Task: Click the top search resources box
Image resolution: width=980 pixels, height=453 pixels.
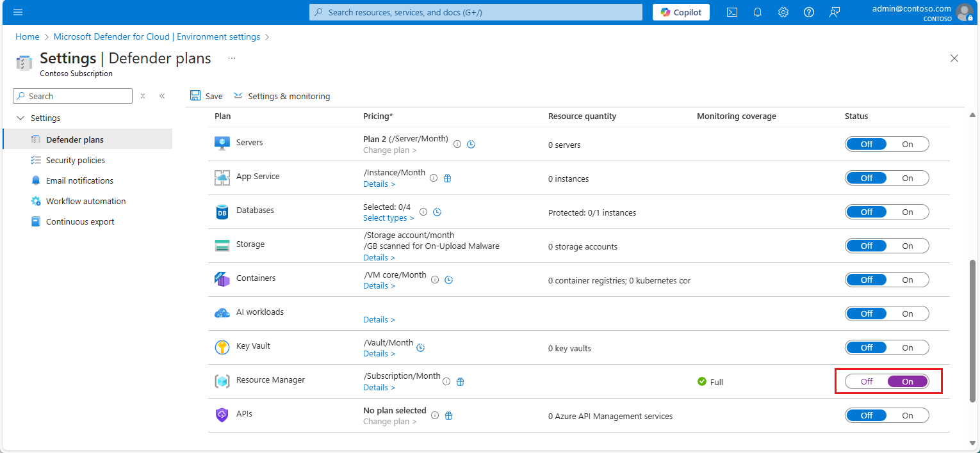Action: tap(475, 12)
